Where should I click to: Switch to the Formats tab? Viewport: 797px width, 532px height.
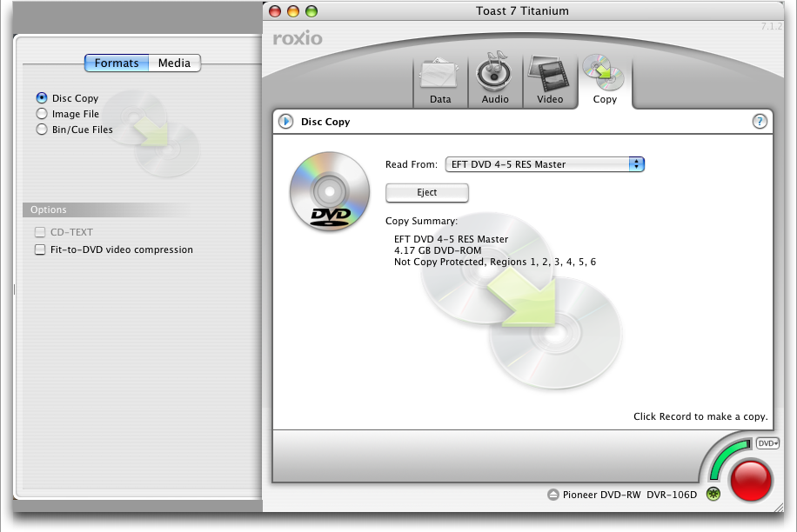(x=117, y=63)
